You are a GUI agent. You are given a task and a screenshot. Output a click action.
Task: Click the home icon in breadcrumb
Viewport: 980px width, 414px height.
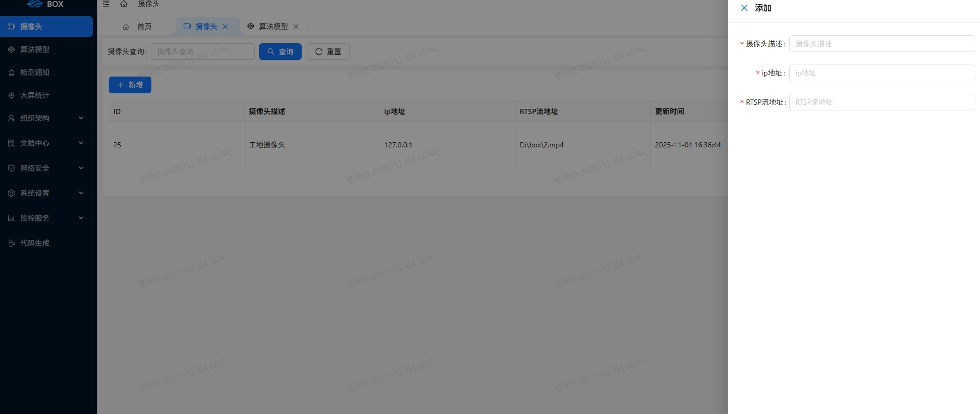[x=124, y=4]
